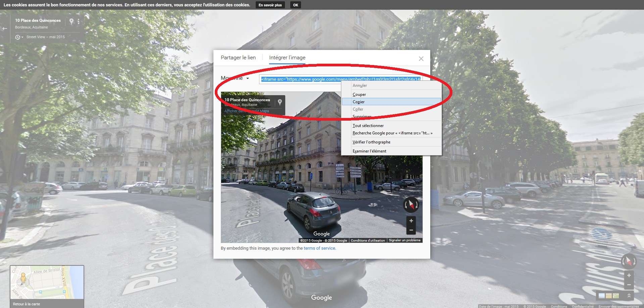Open the Moyenne size dropdown

235,78
